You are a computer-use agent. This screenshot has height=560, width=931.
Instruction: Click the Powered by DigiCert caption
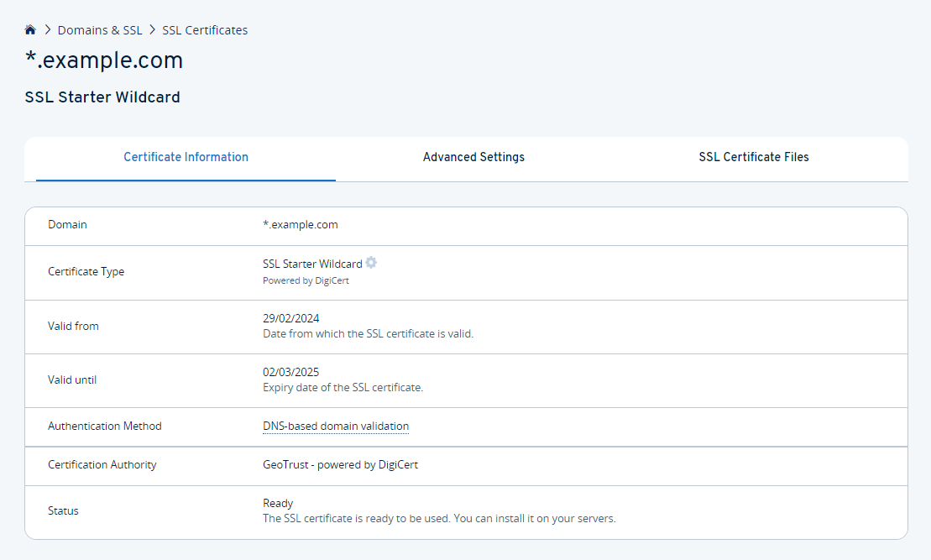[x=306, y=280]
